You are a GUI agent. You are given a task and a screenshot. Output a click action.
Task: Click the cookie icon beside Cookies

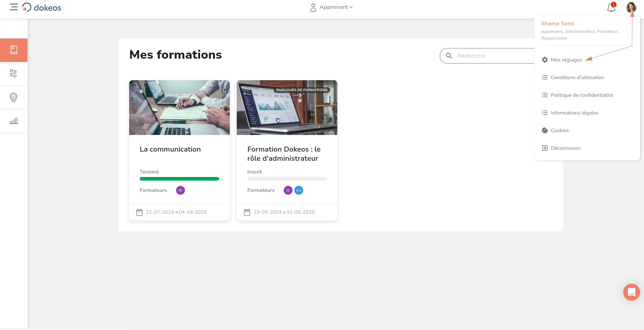point(545,130)
